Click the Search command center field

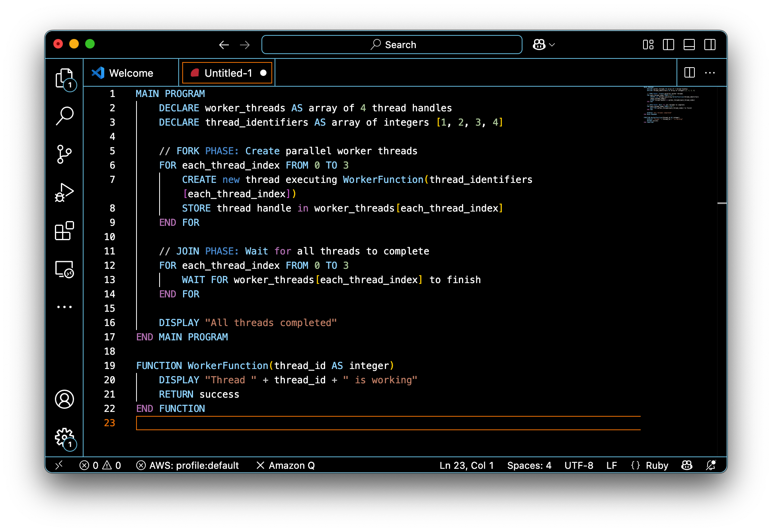click(392, 45)
